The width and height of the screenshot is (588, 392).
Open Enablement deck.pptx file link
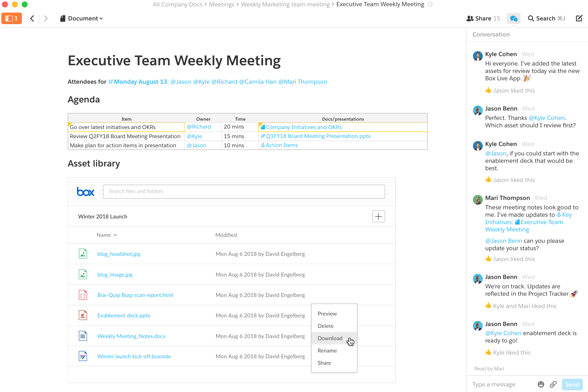[x=124, y=315]
